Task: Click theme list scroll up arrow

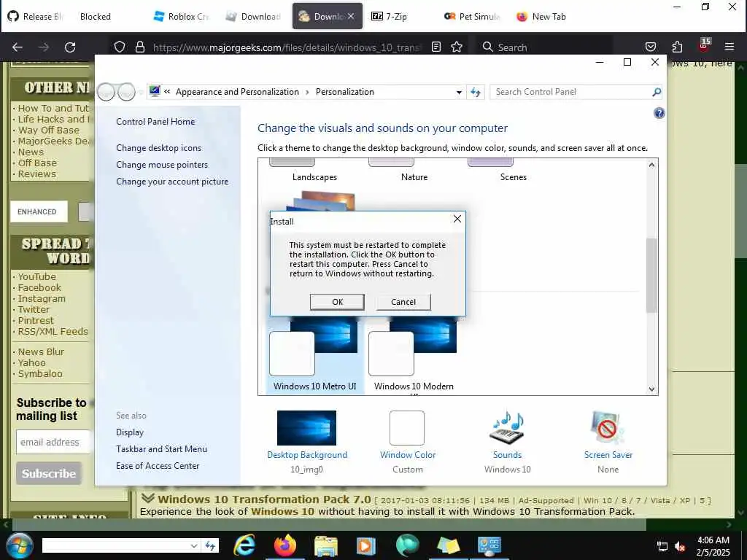Action: click(651, 165)
